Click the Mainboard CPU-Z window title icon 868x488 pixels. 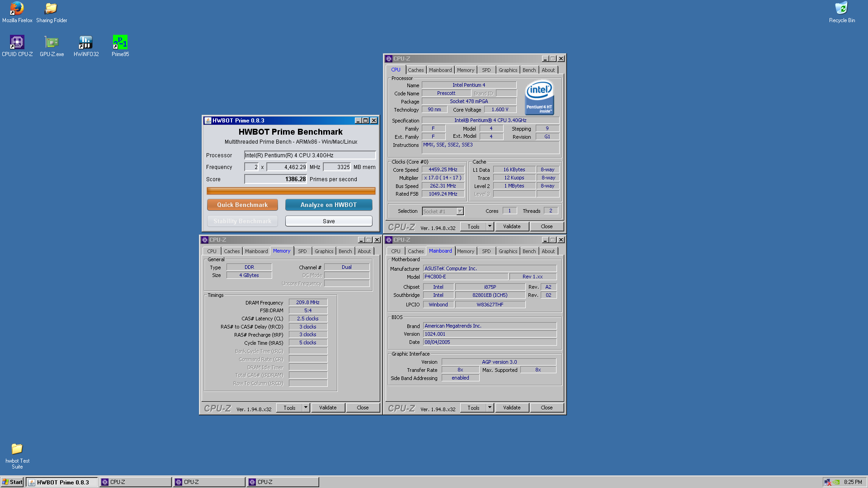pos(389,240)
